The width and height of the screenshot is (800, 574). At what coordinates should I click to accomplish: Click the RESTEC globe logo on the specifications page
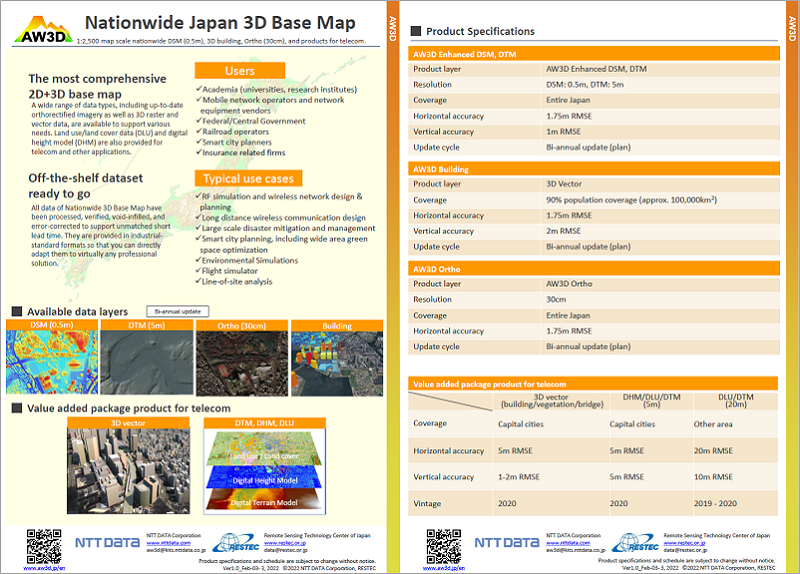[x=635, y=543]
